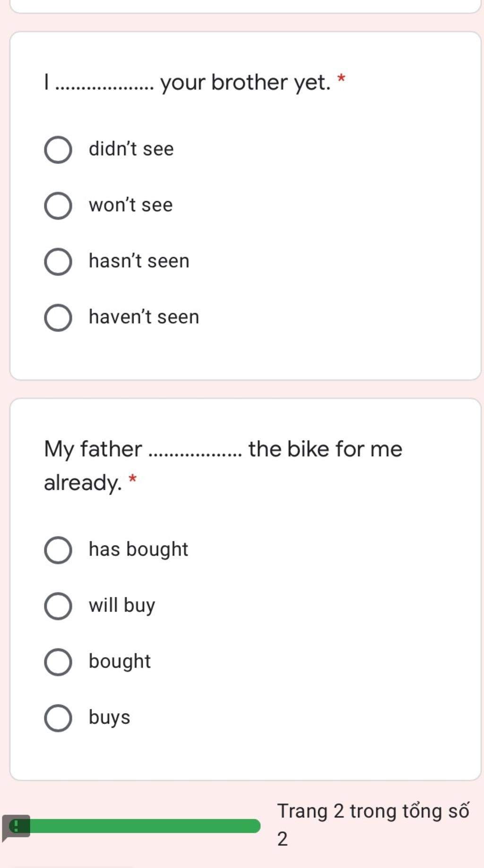The width and height of the screenshot is (484, 868).
Task: Choose the "won't see" radio circle
Action: coord(58,205)
